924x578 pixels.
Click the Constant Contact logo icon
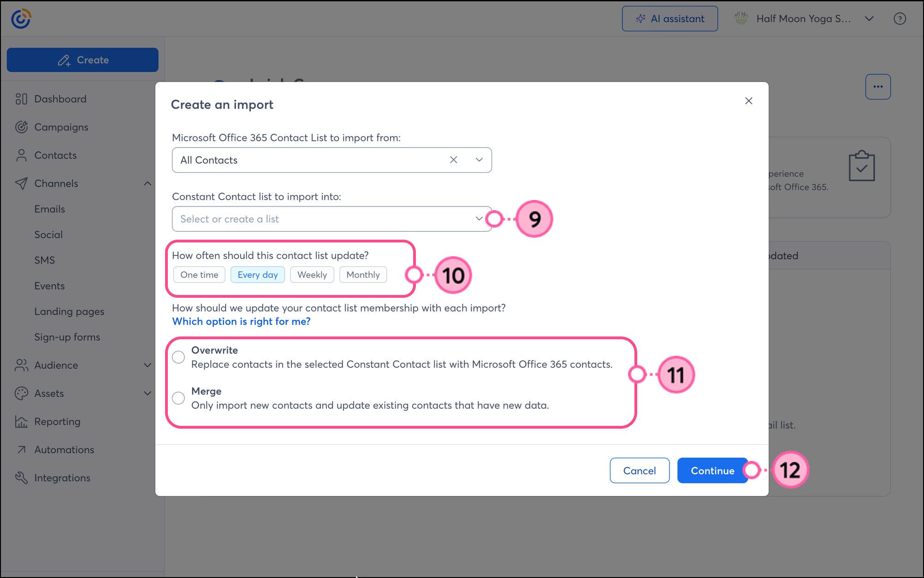[x=21, y=19]
